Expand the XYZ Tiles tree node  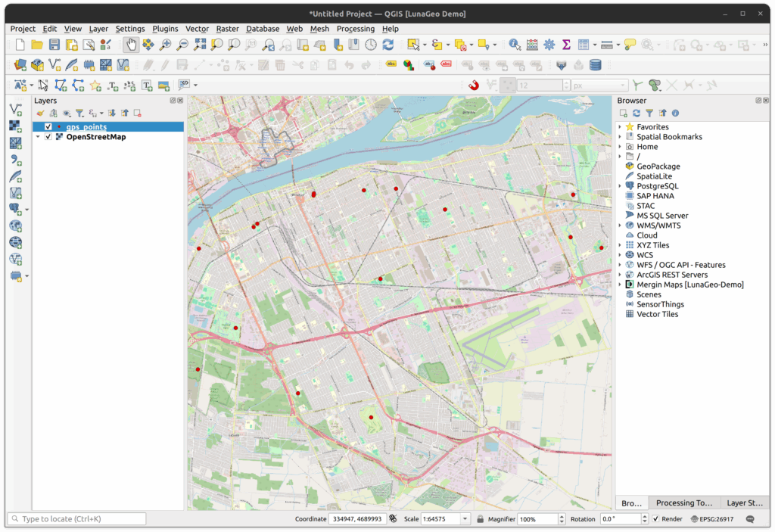[x=620, y=245]
